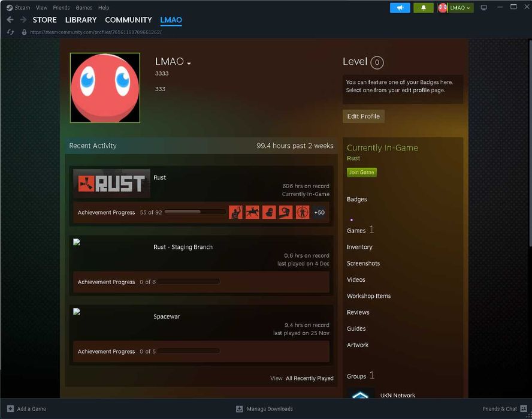532x419 pixels.
Task: Open Rust - Staging Branch title link
Action: [x=183, y=247]
